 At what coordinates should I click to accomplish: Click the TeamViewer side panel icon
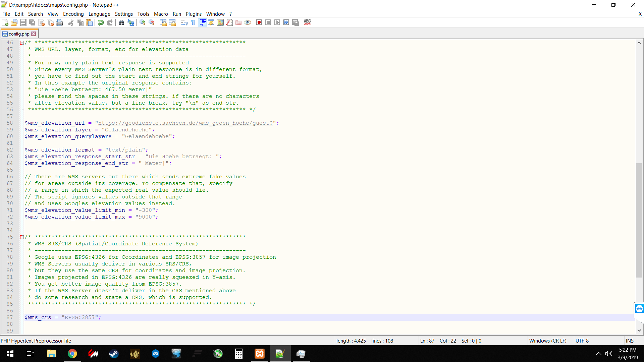(639, 309)
